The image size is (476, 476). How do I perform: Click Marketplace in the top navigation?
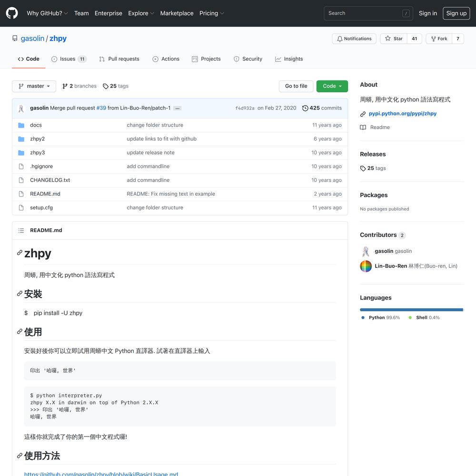[x=177, y=13]
